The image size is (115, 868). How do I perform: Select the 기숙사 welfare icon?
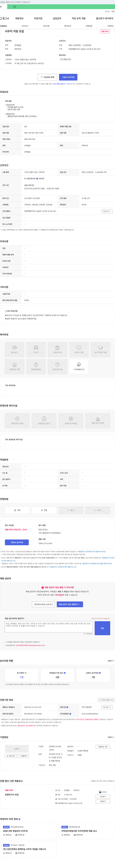[36, 350]
